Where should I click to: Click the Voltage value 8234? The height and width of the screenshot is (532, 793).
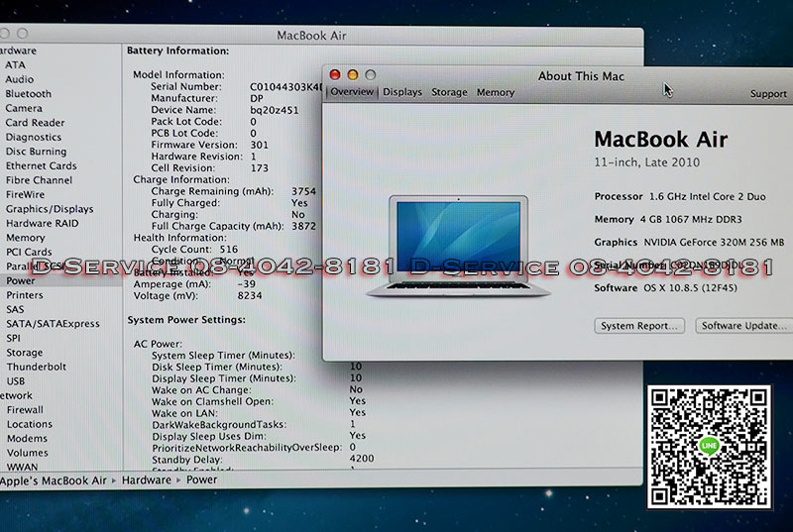point(250,295)
